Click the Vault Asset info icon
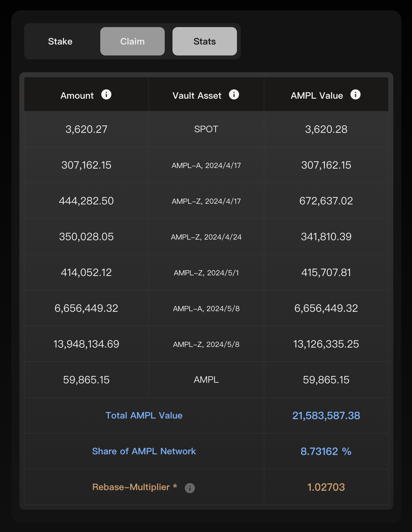The height and width of the screenshot is (532, 412). coord(234,95)
